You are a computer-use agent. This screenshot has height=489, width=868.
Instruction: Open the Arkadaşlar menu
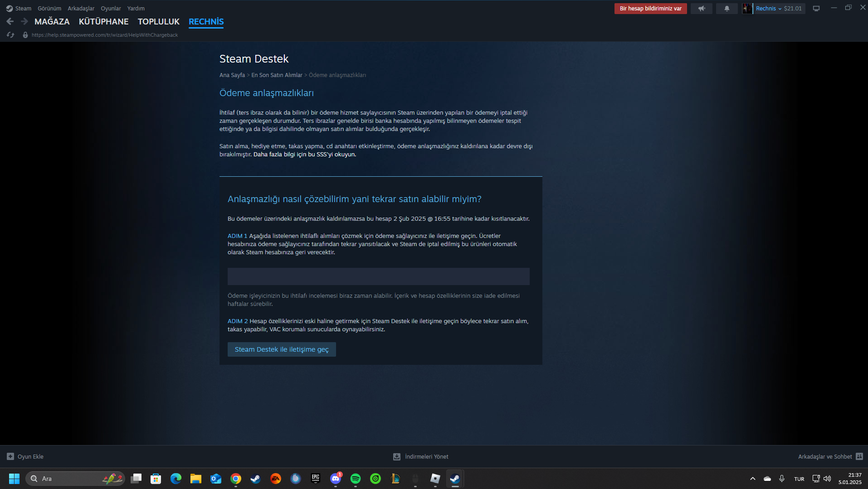tap(81, 9)
